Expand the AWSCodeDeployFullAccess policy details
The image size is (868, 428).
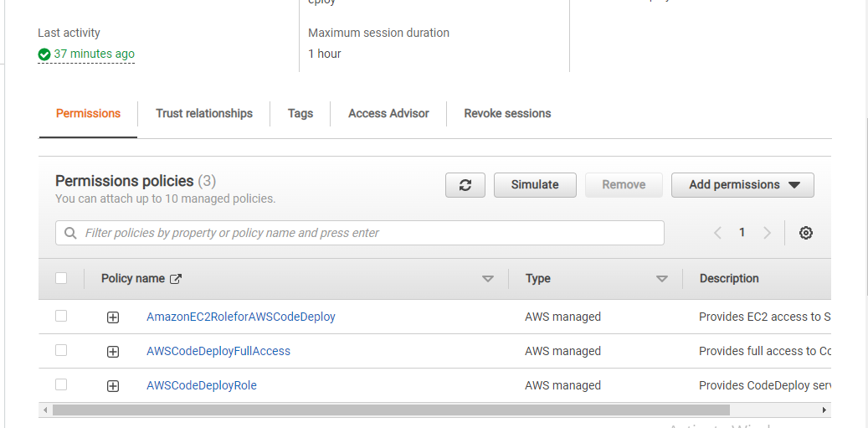pos(113,352)
